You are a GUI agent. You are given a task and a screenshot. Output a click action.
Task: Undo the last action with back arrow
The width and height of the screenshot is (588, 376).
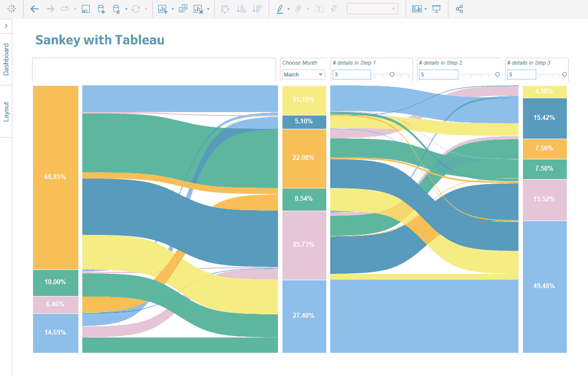click(x=35, y=9)
